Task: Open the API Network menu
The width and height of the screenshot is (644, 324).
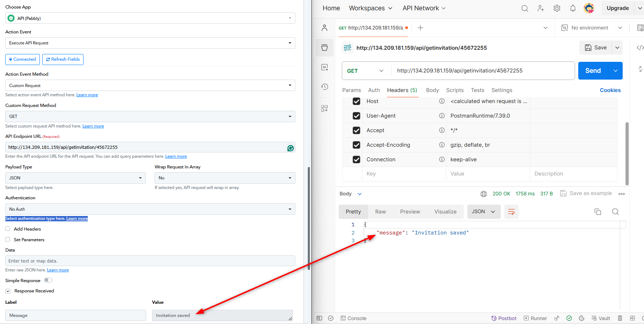Action: 424,8
